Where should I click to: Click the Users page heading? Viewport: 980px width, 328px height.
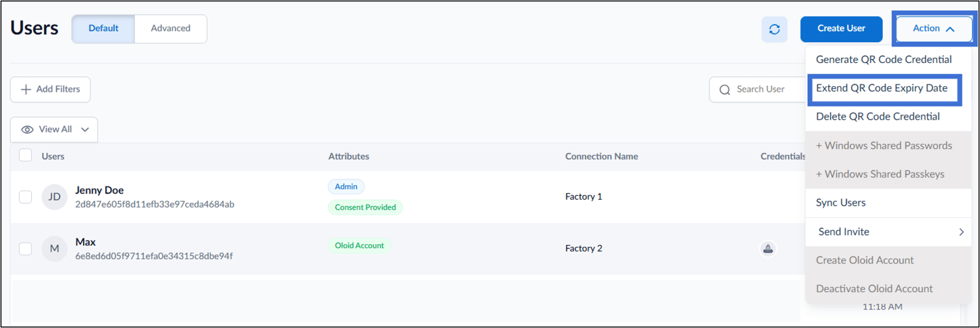[x=34, y=28]
